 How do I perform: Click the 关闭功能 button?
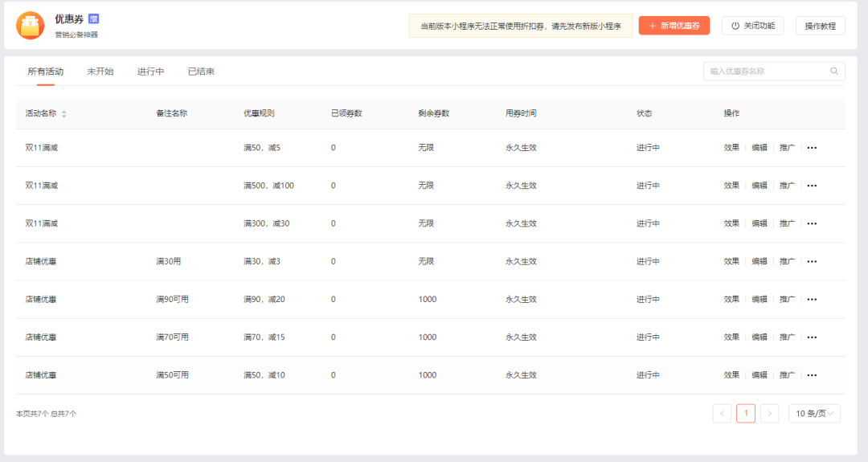(x=752, y=26)
